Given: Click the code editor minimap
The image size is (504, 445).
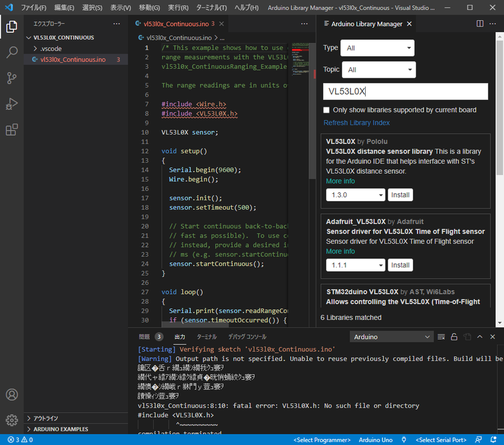Looking at the screenshot, I should [300, 59].
